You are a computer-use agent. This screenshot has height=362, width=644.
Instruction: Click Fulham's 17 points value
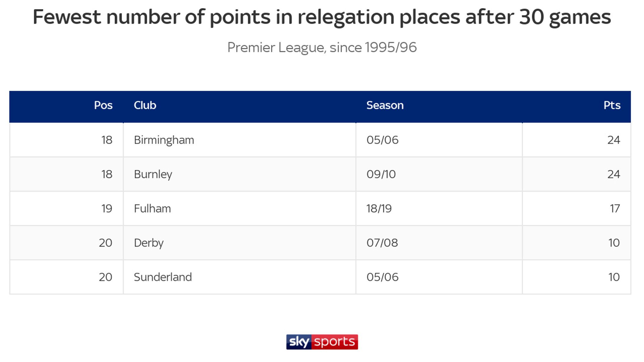[x=615, y=209]
